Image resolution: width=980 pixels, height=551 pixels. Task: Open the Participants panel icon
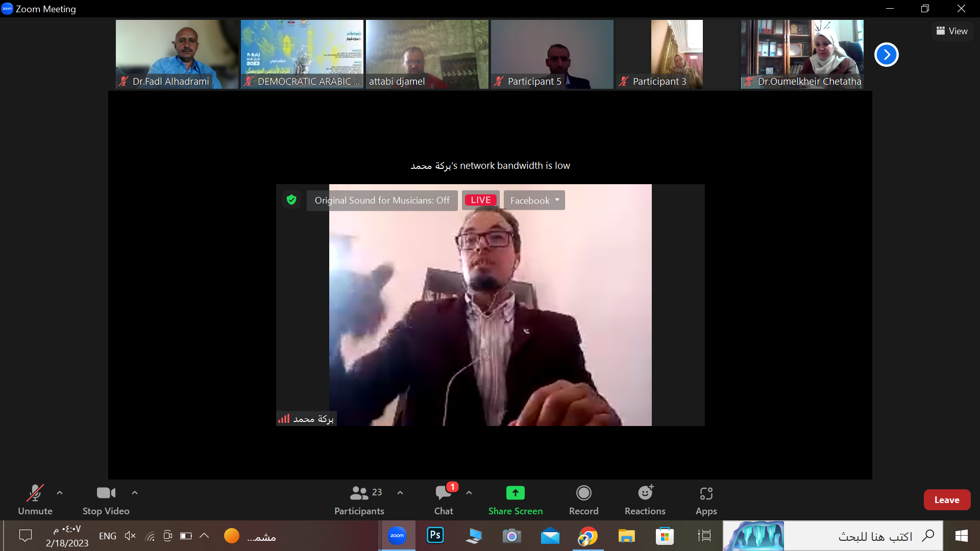(359, 493)
